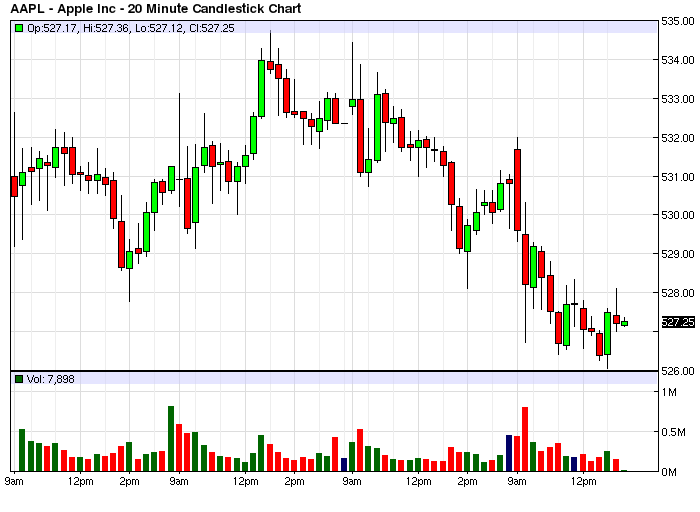Click the 529.00 price axis label
Viewport: 700px width, 512px height.
[x=678, y=254]
